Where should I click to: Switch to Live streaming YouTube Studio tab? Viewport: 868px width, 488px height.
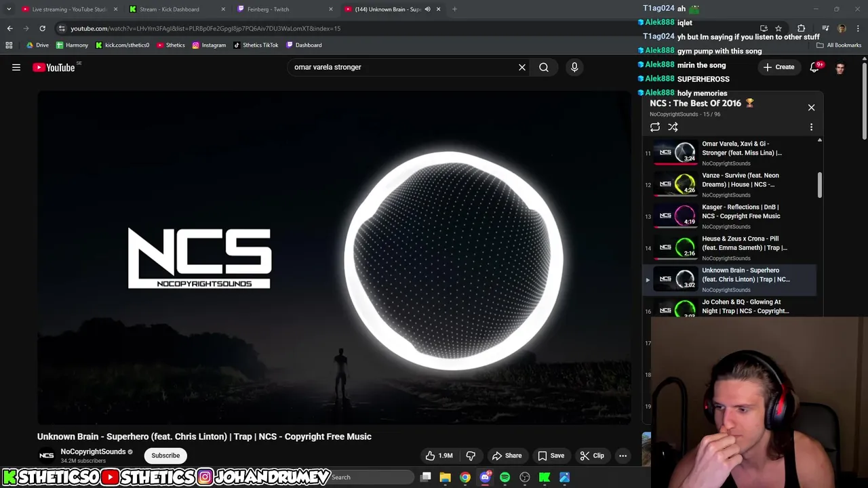(69, 9)
